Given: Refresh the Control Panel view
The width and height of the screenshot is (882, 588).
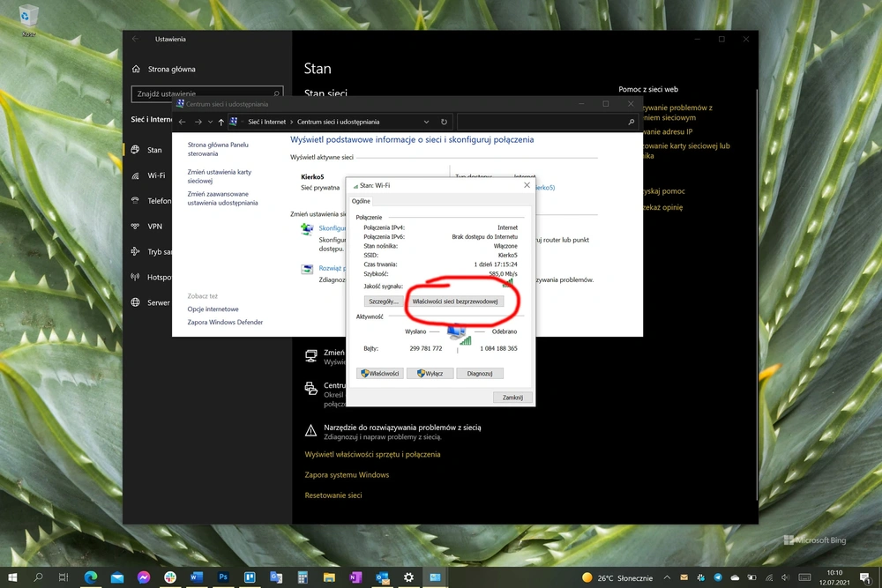Looking at the screenshot, I should (444, 122).
